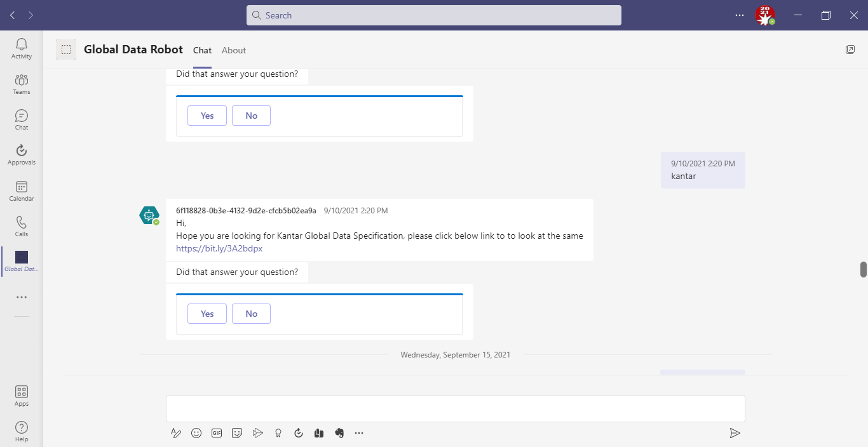
Task: Click the '9/10/2021 2:20 PM' timestamp above 'kantar'
Action: click(703, 164)
